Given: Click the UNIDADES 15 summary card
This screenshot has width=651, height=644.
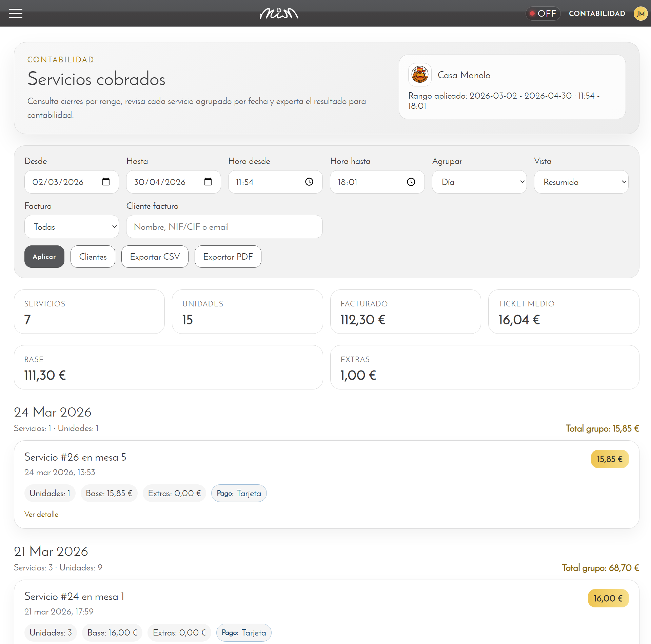Looking at the screenshot, I should tap(247, 311).
